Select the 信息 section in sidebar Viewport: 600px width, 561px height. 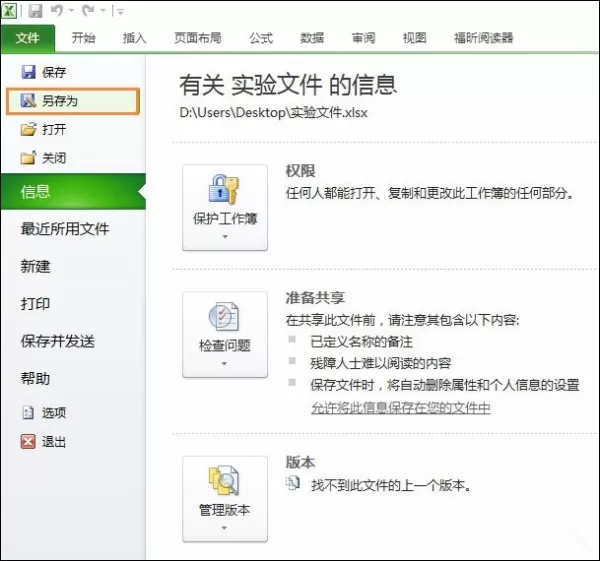click(73, 191)
